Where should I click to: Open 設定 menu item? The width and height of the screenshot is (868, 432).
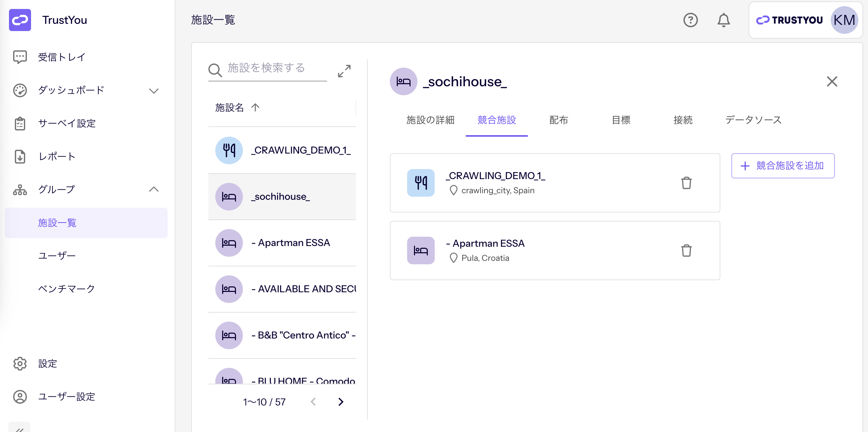coord(48,364)
